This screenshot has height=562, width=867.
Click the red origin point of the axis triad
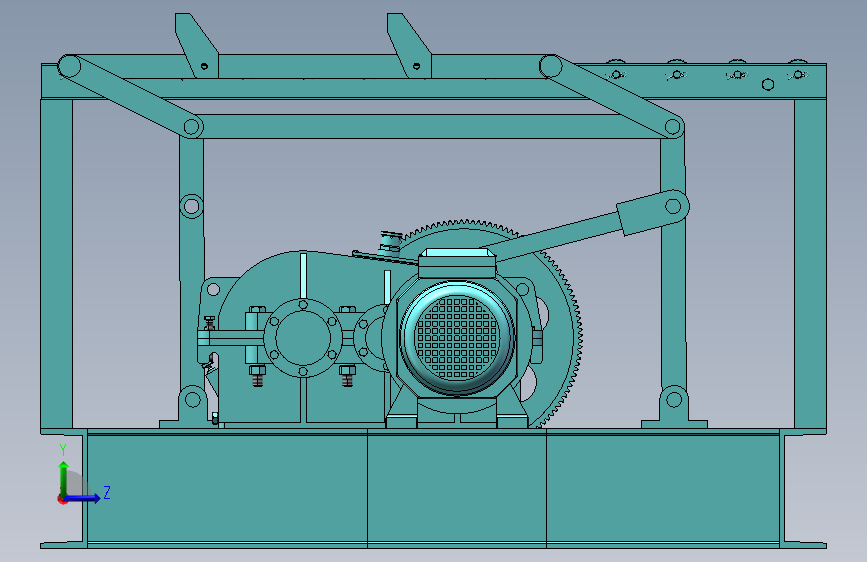coord(62,499)
